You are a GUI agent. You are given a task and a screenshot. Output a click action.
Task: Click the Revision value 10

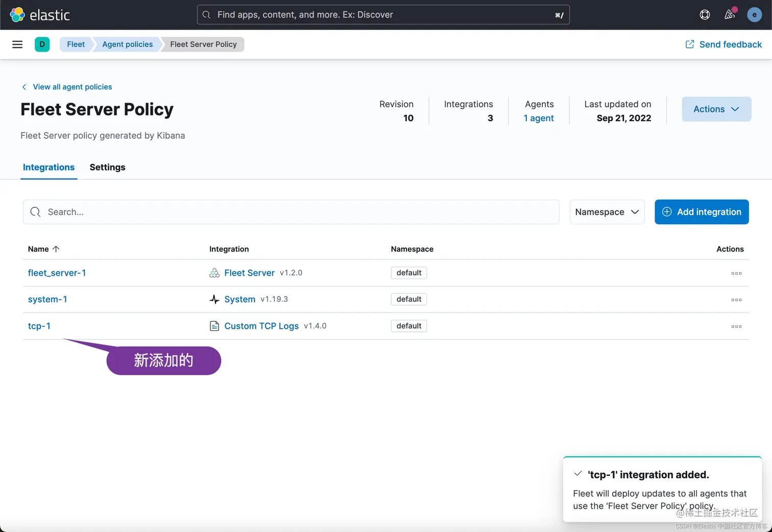pos(408,118)
